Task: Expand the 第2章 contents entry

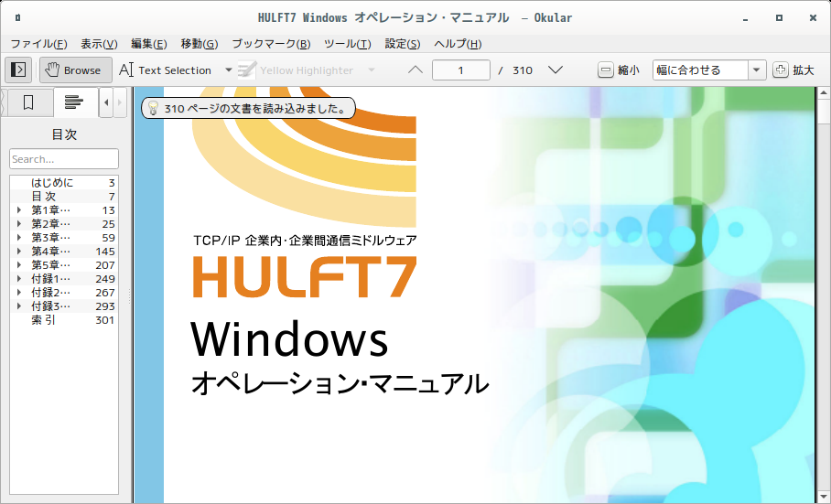Action: (x=19, y=224)
